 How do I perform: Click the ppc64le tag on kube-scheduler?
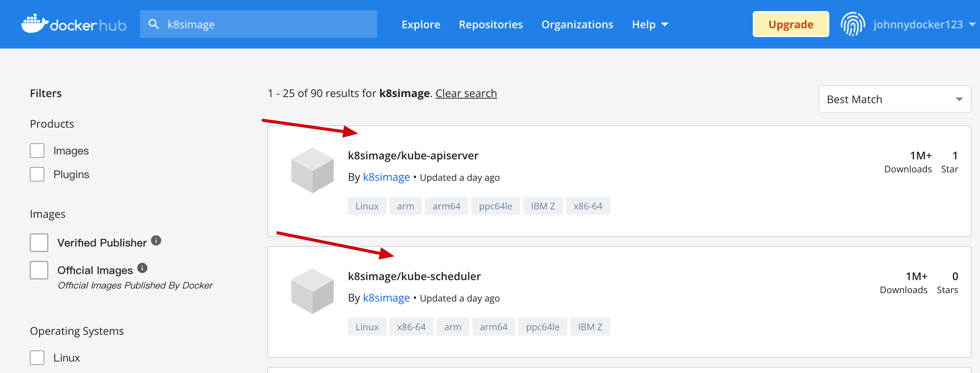[x=542, y=327]
